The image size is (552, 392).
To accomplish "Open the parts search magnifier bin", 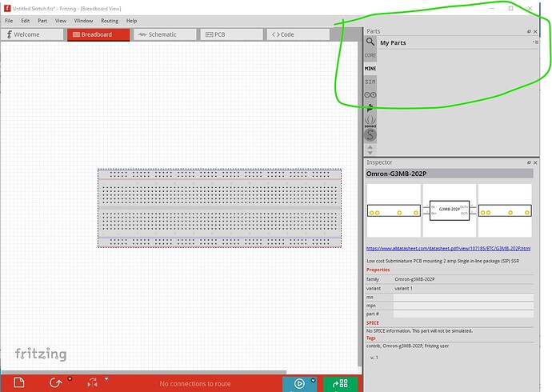I will coord(370,42).
